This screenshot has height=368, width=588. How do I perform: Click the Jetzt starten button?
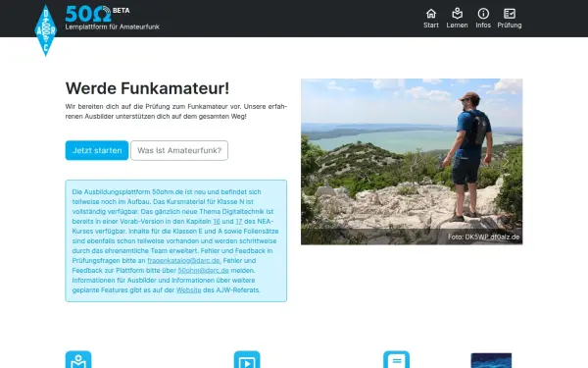pyautogui.click(x=97, y=150)
